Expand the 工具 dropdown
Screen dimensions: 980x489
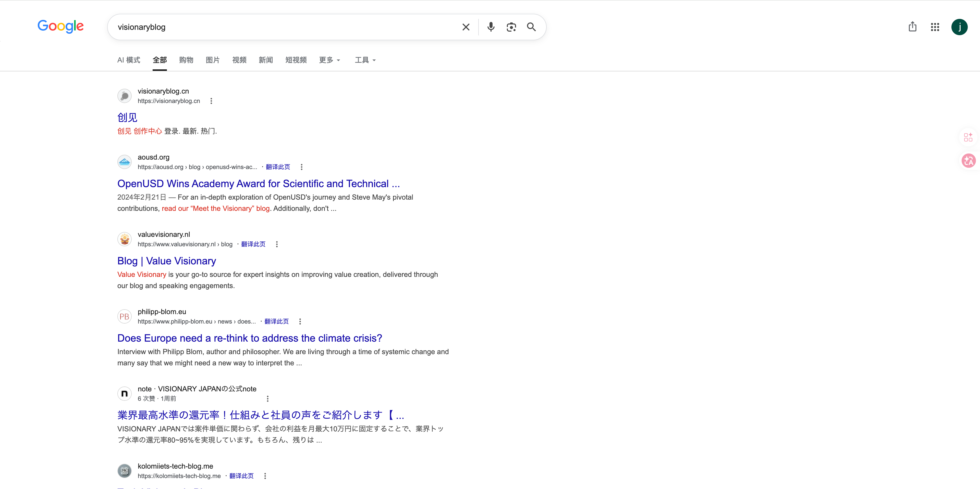365,60
